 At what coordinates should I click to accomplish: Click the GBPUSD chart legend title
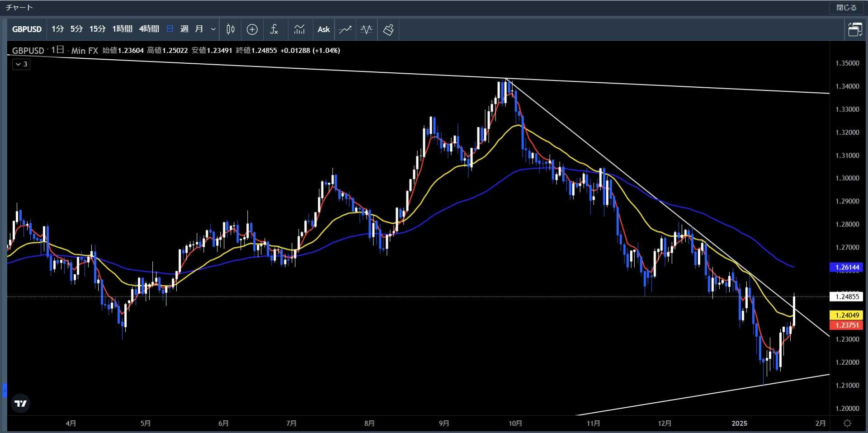point(28,51)
